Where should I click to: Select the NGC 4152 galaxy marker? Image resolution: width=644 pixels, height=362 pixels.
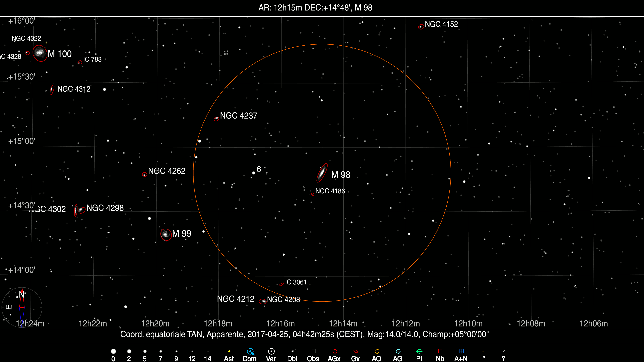pyautogui.click(x=421, y=27)
